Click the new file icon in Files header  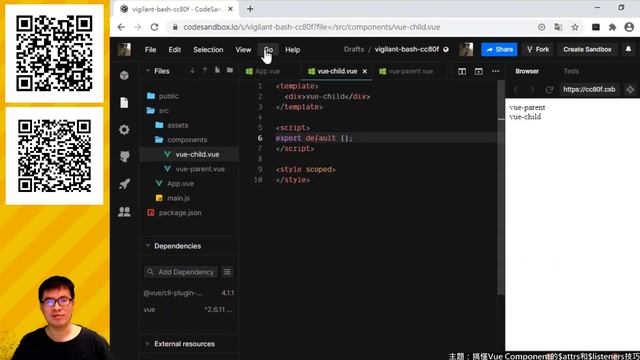pos(217,71)
